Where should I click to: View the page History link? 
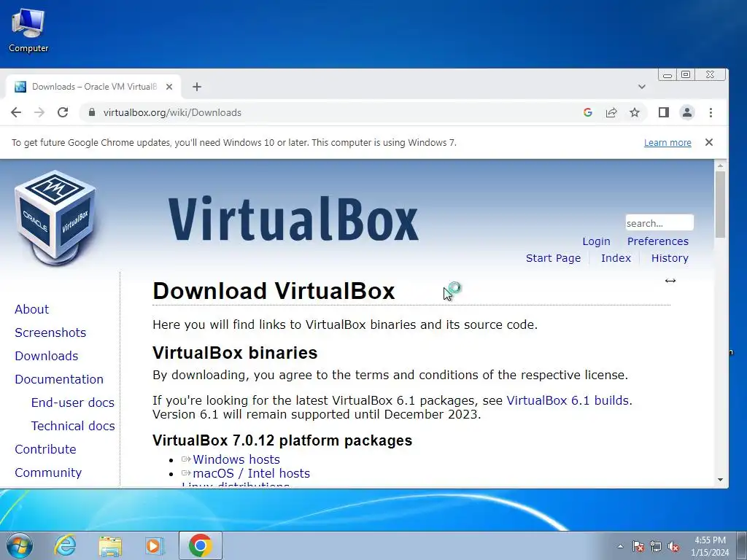[670, 258]
